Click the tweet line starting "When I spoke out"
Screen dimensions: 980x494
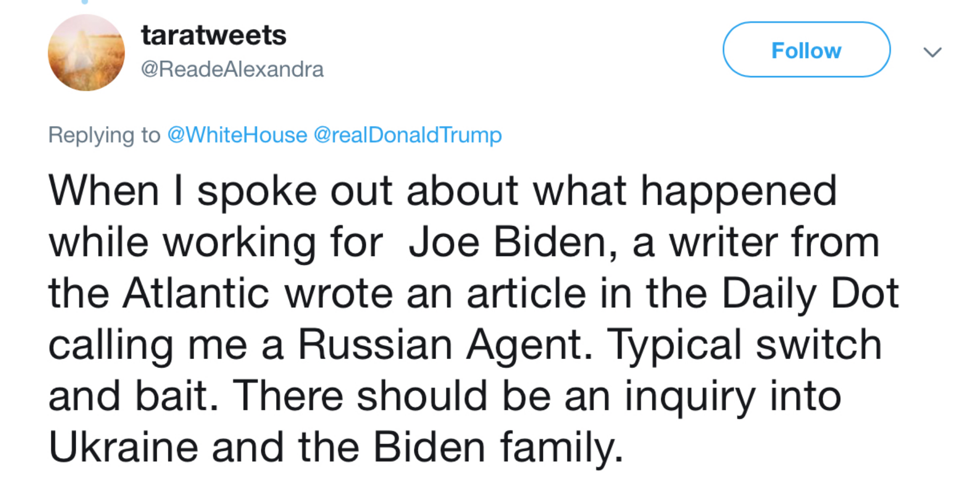(443, 191)
